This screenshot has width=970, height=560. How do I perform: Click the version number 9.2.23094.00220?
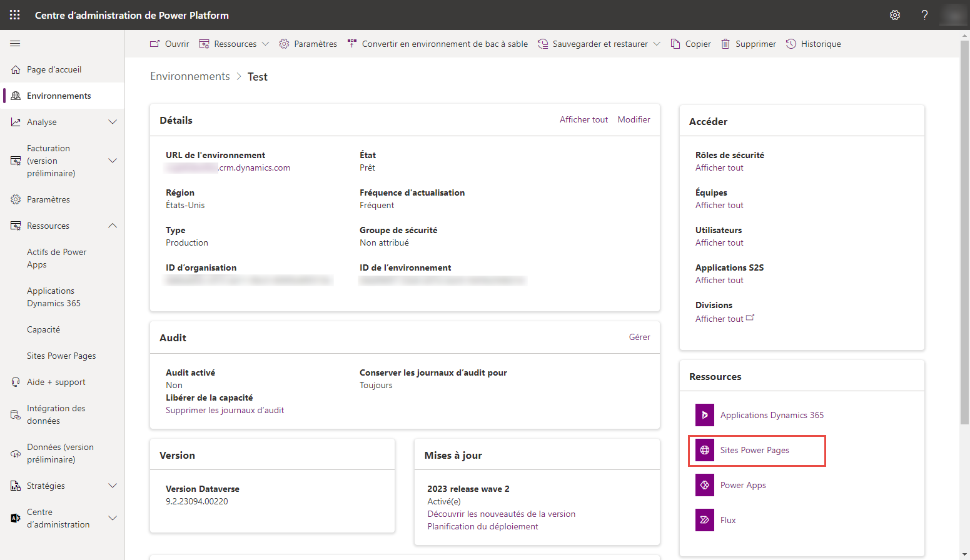197,501
